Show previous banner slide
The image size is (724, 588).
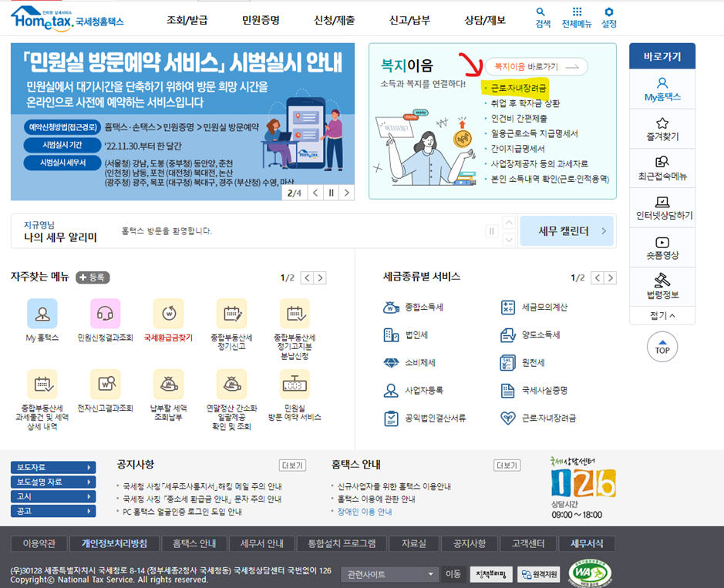315,193
